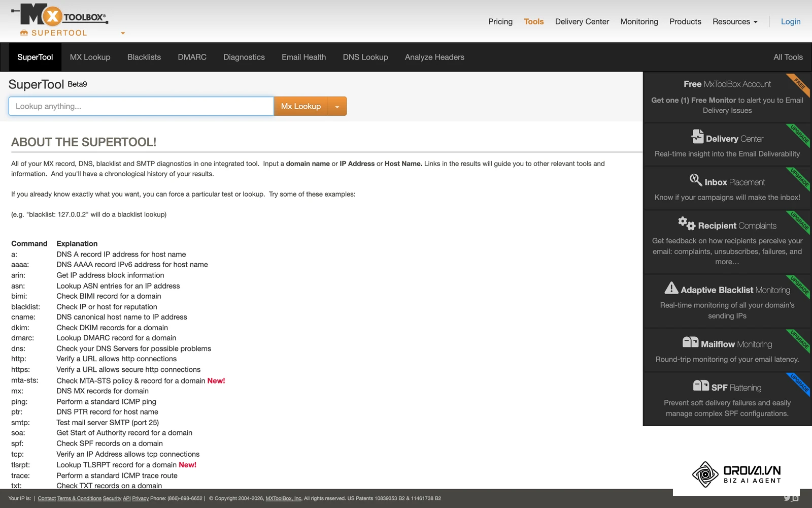Open the DNS Lookup tab
Image resolution: width=812 pixels, height=508 pixels.
pos(365,57)
